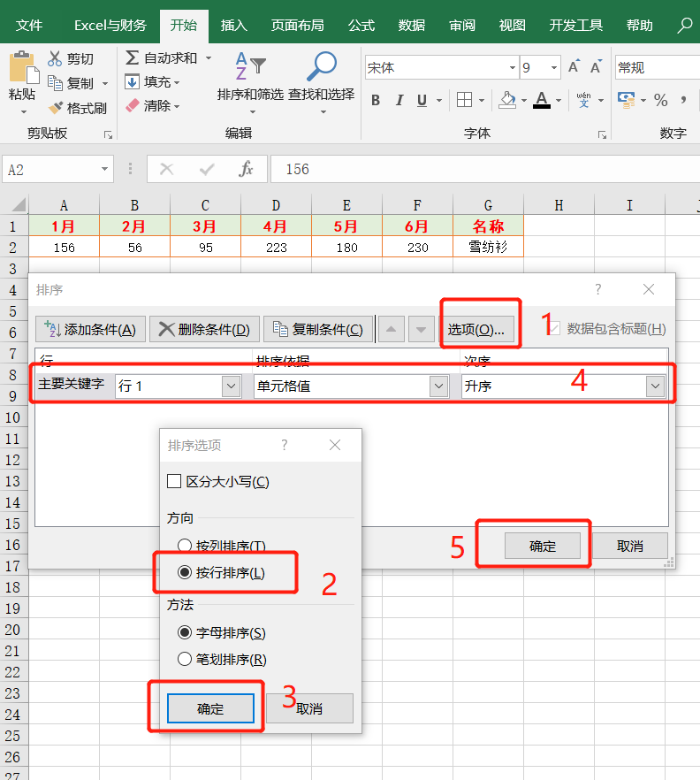This screenshot has width=700, height=780.
Task: Click the formula bar showing 156
Action: [484, 170]
